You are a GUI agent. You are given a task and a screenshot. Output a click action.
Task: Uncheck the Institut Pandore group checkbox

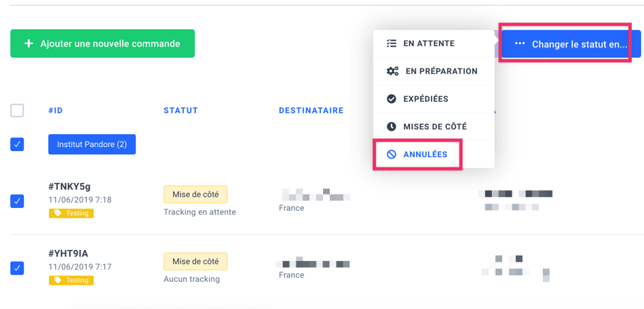point(18,144)
